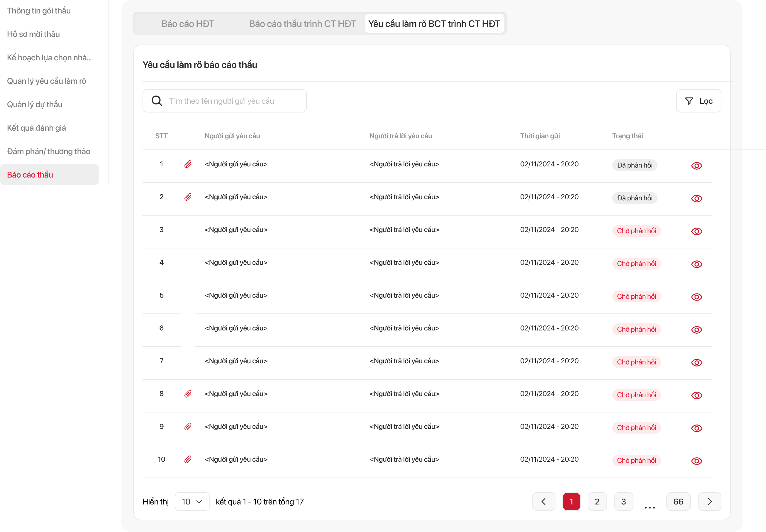Open Kết quả đánh giá in the sidebar
766x532 pixels.
point(36,128)
